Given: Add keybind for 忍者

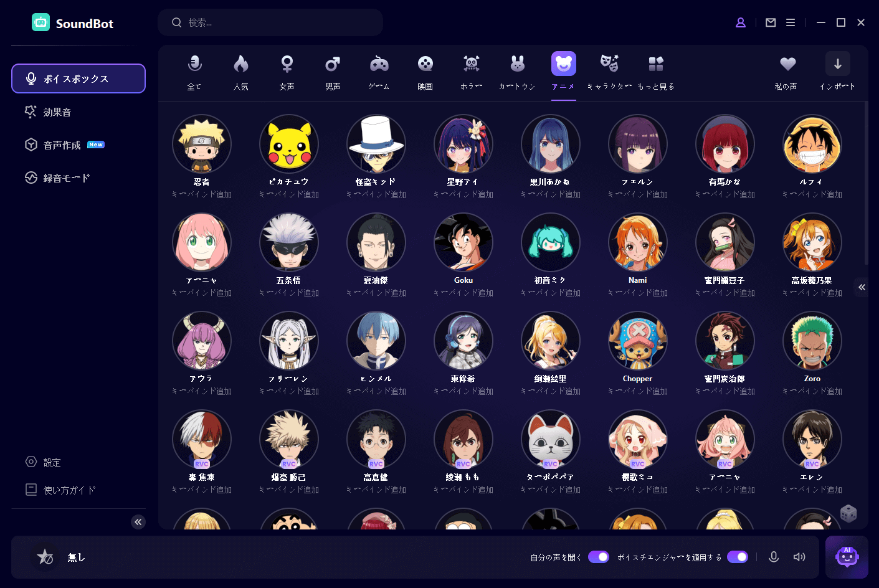Looking at the screenshot, I should pyautogui.click(x=202, y=194).
